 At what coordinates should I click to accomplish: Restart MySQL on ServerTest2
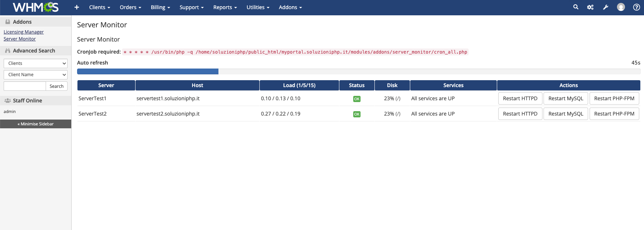click(x=565, y=114)
